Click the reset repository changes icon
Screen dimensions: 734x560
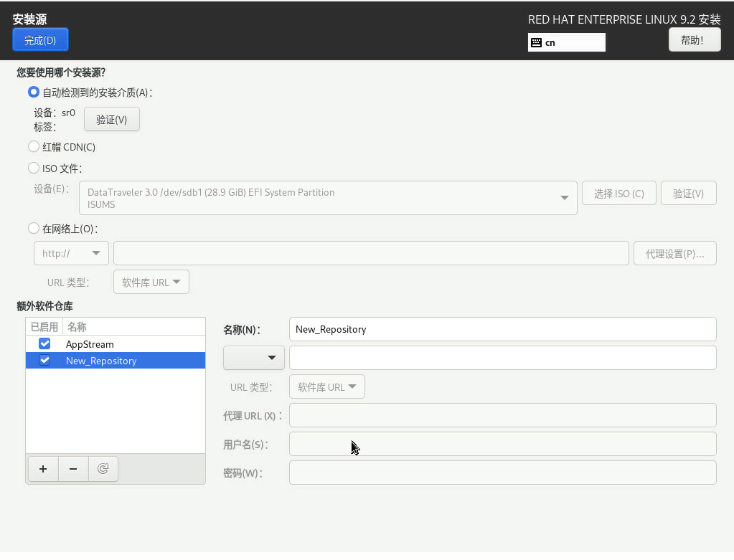click(x=103, y=469)
